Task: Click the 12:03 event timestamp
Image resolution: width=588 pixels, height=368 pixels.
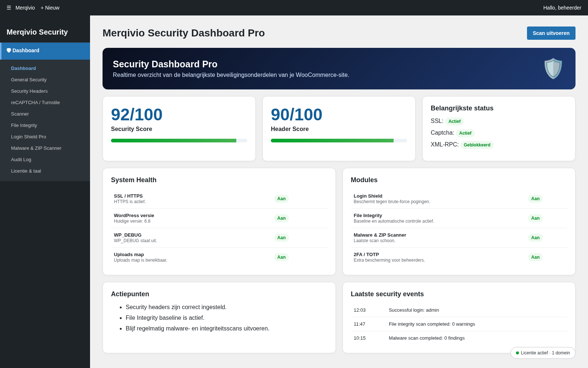Action: (359, 310)
